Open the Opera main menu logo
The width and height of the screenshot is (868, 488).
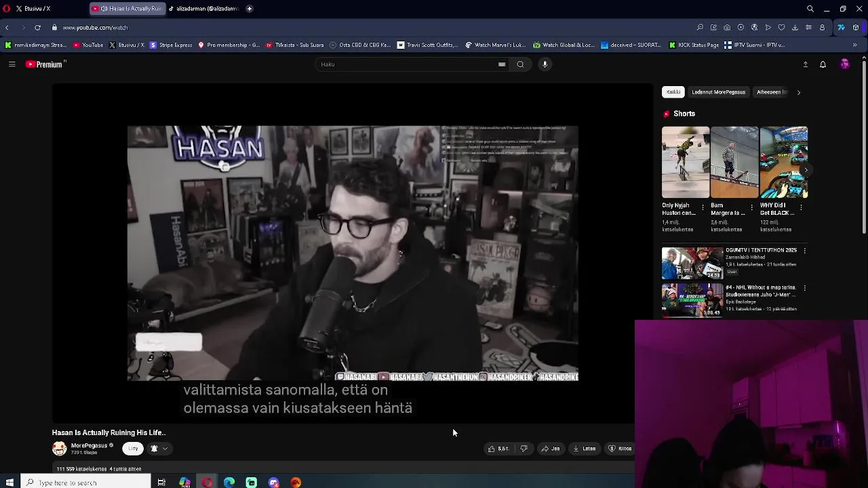coord(7,9)
